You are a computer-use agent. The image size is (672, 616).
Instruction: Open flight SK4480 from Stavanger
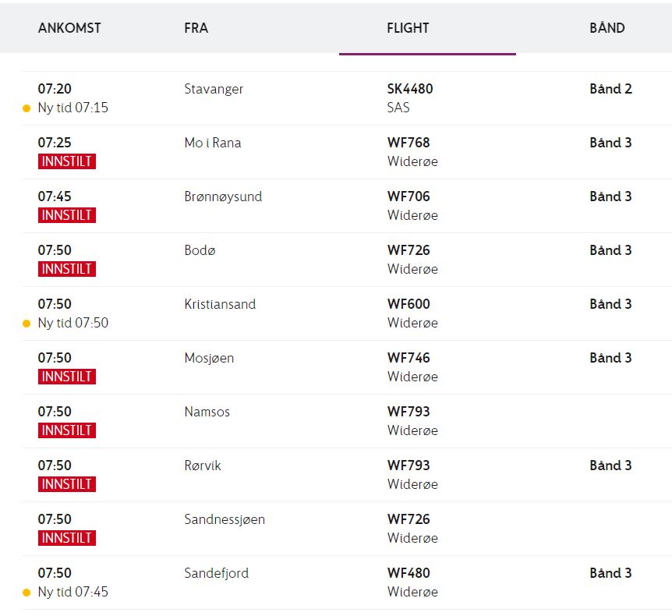coord(409,89)
